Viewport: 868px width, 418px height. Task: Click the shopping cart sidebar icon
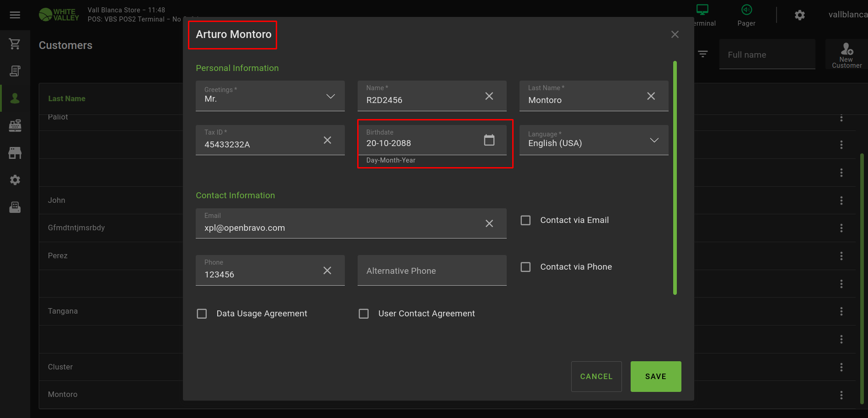click(15, 44)
